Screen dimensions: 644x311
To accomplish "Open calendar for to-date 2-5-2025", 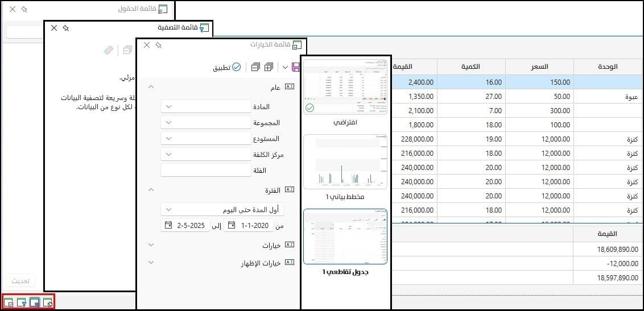I will [168, 225].
